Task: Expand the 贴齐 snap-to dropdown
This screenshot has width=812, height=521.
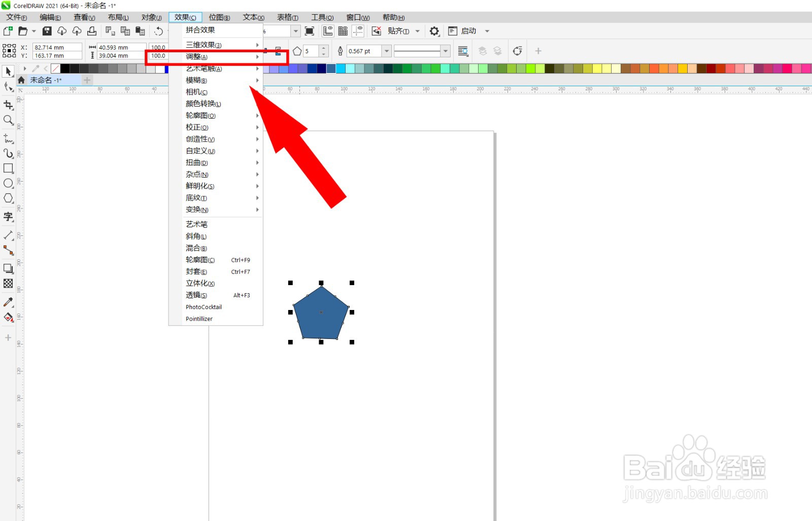Action: (x=418, y=31)
